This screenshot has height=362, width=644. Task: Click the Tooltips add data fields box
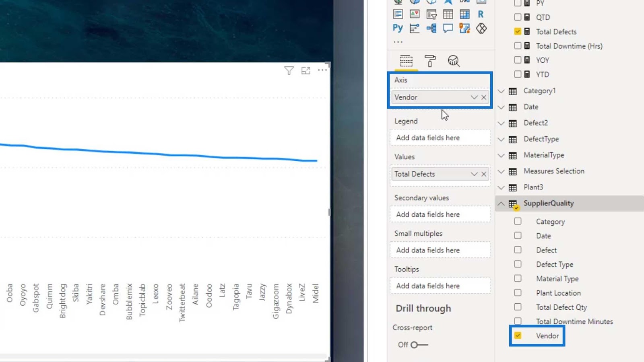pos(440,286)
